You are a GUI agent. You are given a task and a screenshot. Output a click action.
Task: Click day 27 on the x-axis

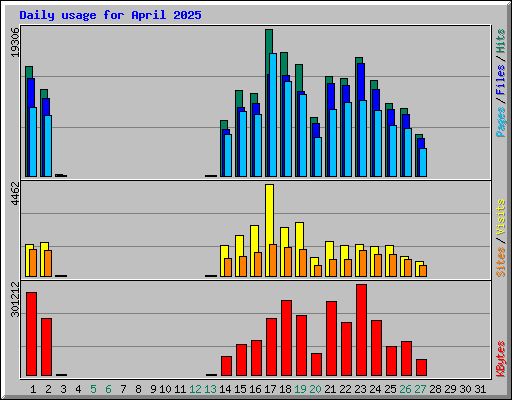pos(420,389)
